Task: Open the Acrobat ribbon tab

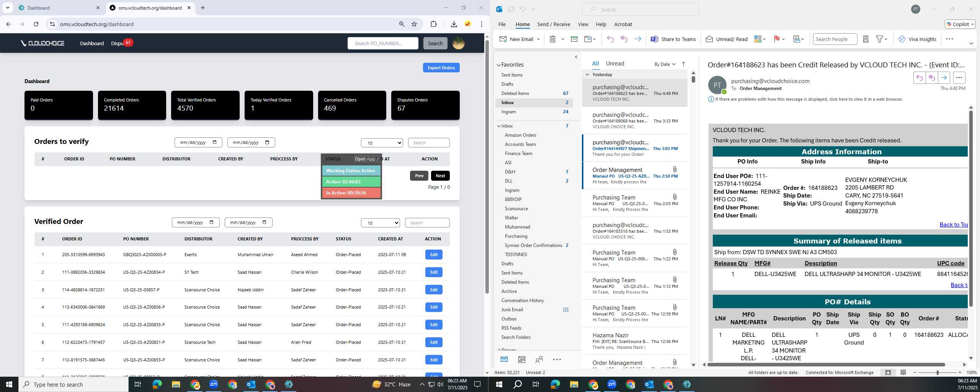Action: coord(623,24)
